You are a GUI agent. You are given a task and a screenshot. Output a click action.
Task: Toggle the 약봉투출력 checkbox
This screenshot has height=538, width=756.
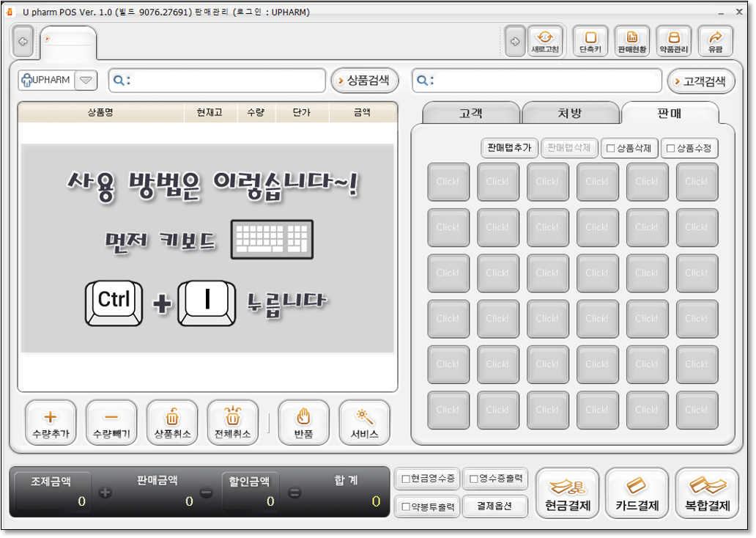point(405,506)
